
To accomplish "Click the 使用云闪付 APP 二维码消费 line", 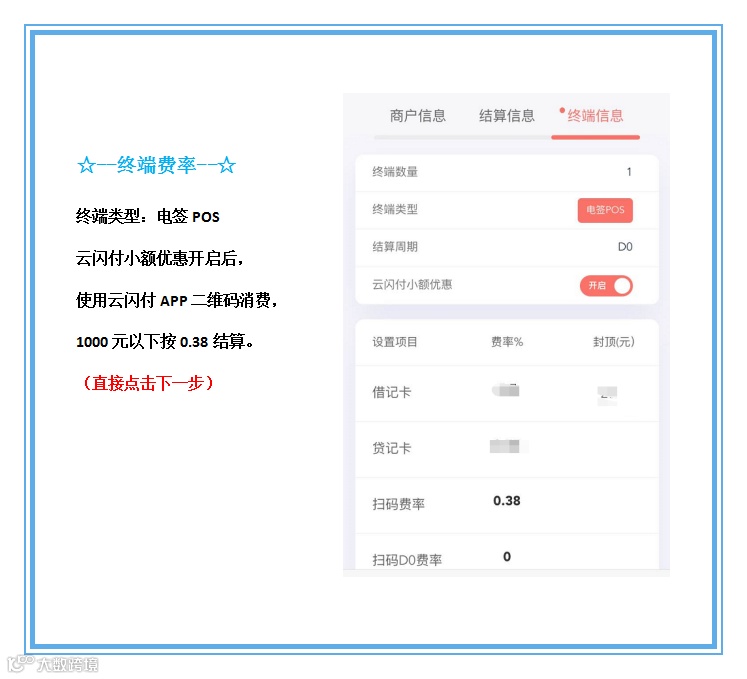I will 177,300.
